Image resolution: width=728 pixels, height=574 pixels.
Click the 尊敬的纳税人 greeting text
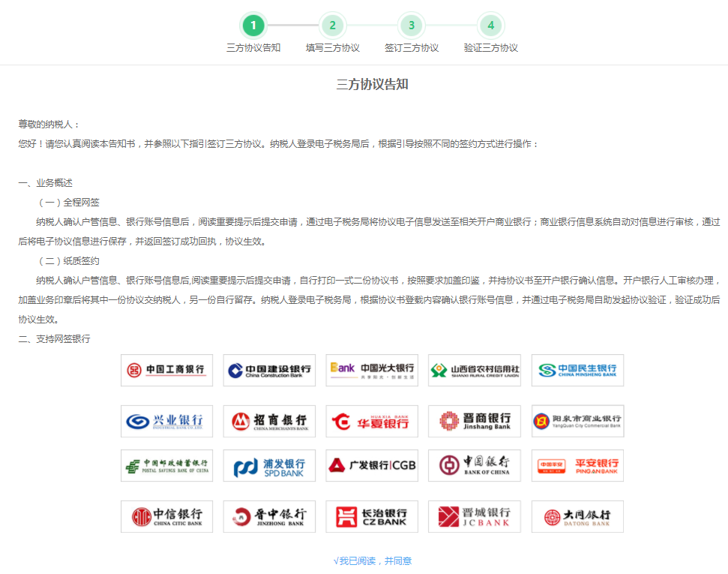(49, 125)
